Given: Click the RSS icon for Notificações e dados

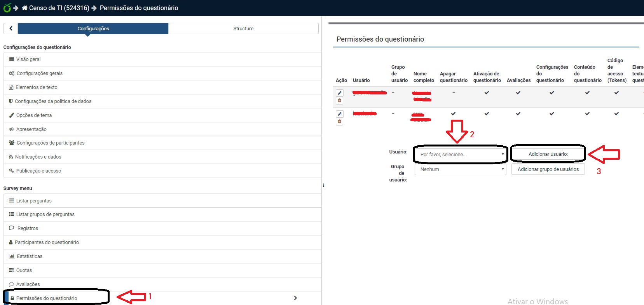Looking at the screenshot, I should point(11,157).
